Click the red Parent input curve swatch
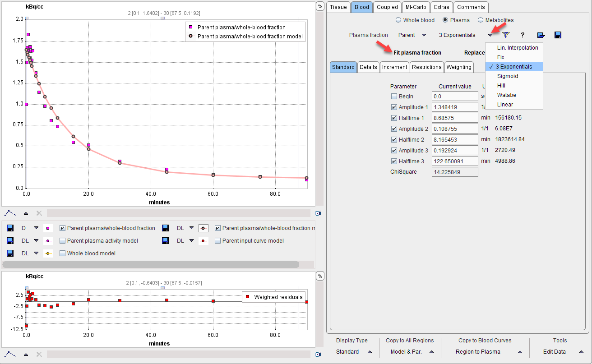Viewport: 592px width, 364px height. point(203,241)
